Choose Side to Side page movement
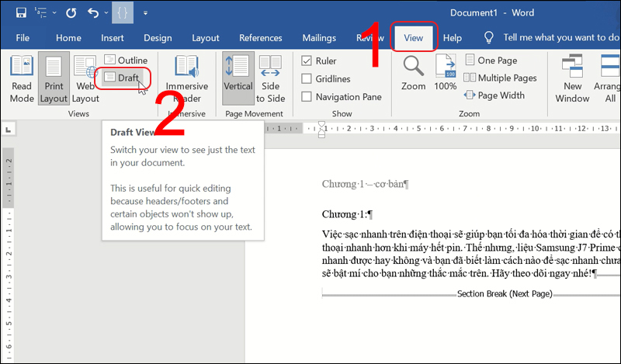This screenshot has height=364, width=621. 270,78
